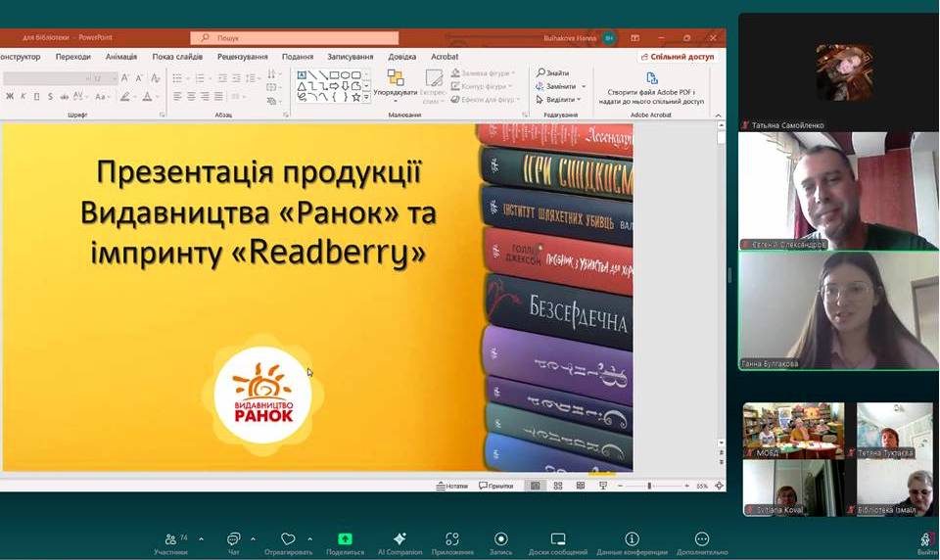Screen dimensions: 940x560
Task: Switch to slide sorter view
Action: click(x=557, y=486)
